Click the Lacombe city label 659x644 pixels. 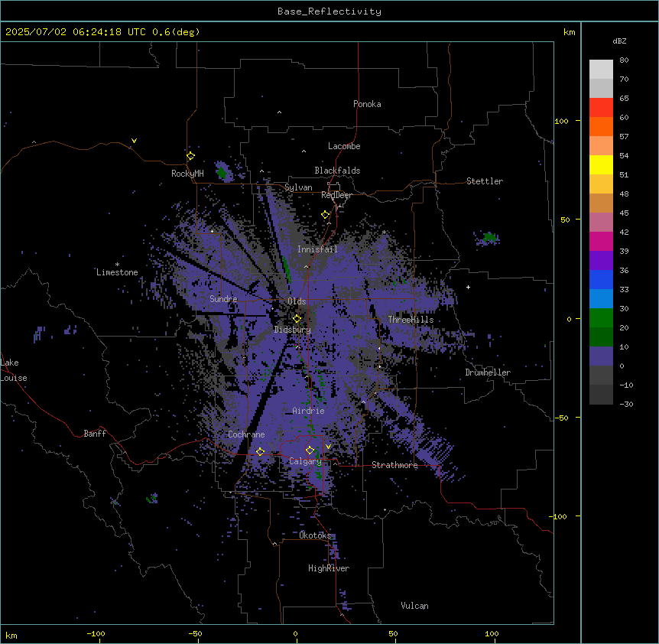[x=344, y=146]
